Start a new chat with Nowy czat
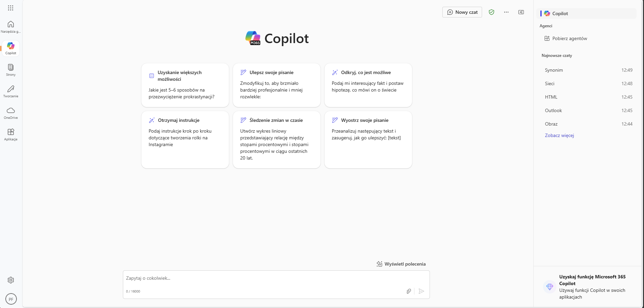 [462, 12]
